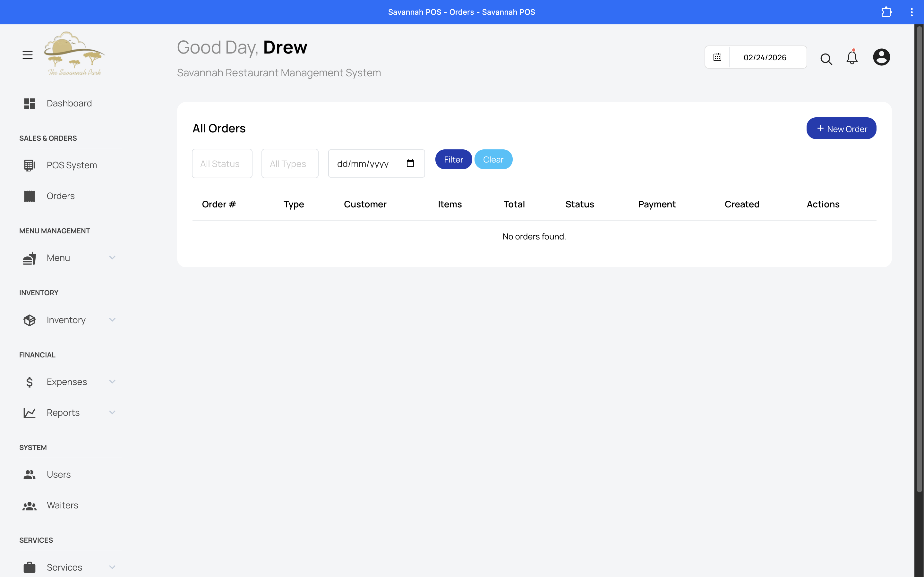Open the All Status dropdown
Image resolution: width=924 pixels, height=577 pixels.
[x=222, y=163]
